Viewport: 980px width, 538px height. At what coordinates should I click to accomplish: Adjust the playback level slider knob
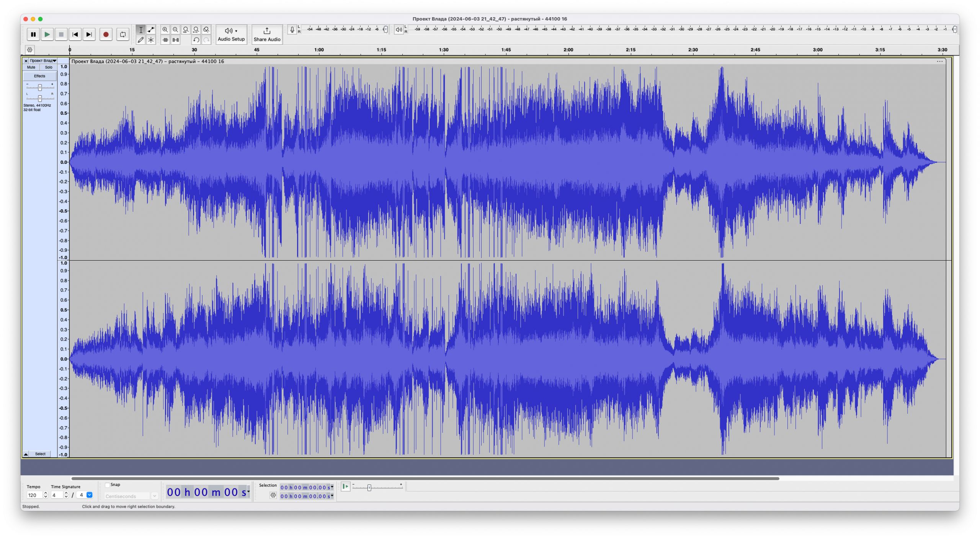(954, 29)
